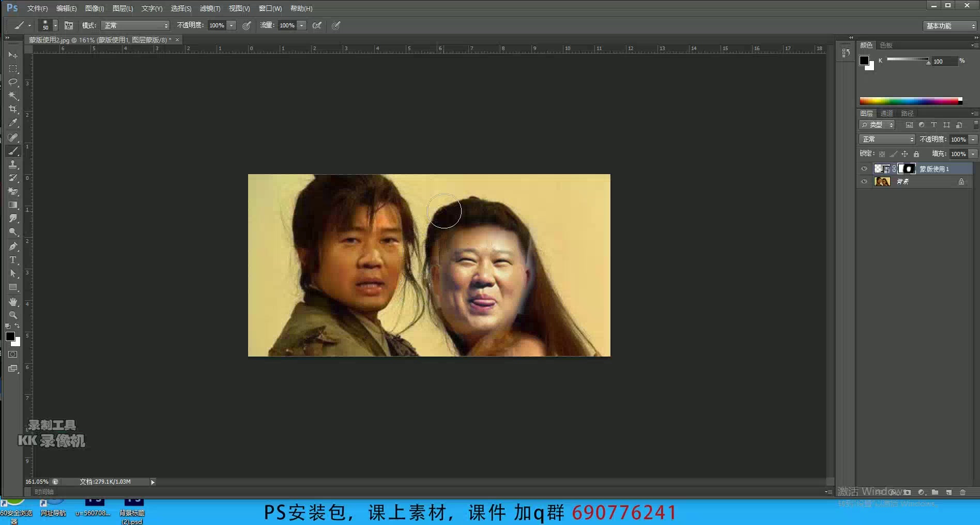Select the Hand tool
The image size is (980, 525).
(13, 302)
